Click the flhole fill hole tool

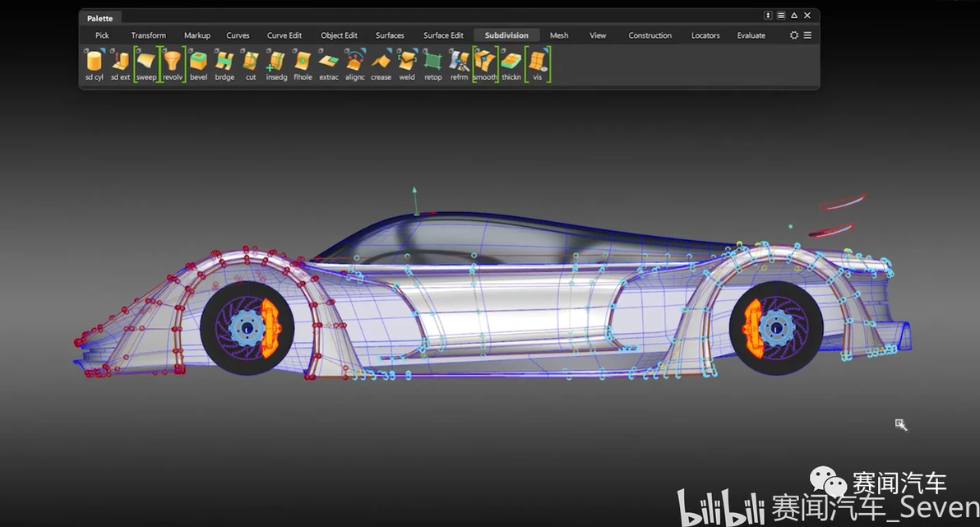tap(303, 61)
